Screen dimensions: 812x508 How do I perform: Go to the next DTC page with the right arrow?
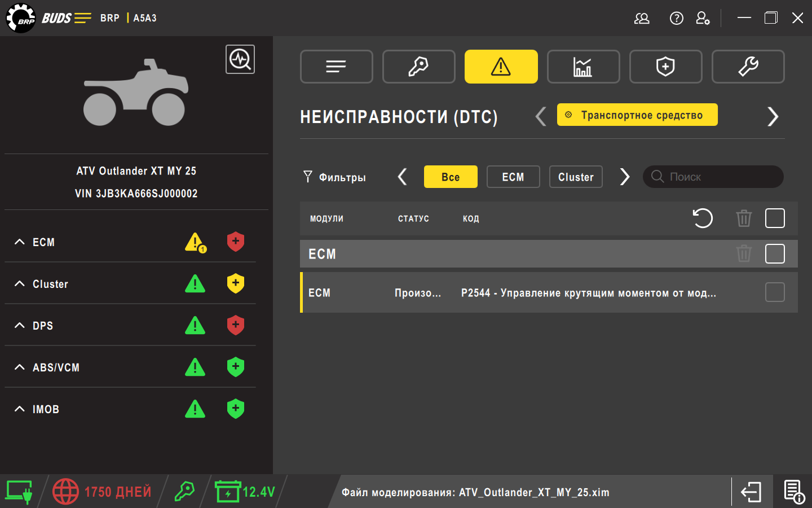[773, 116]
